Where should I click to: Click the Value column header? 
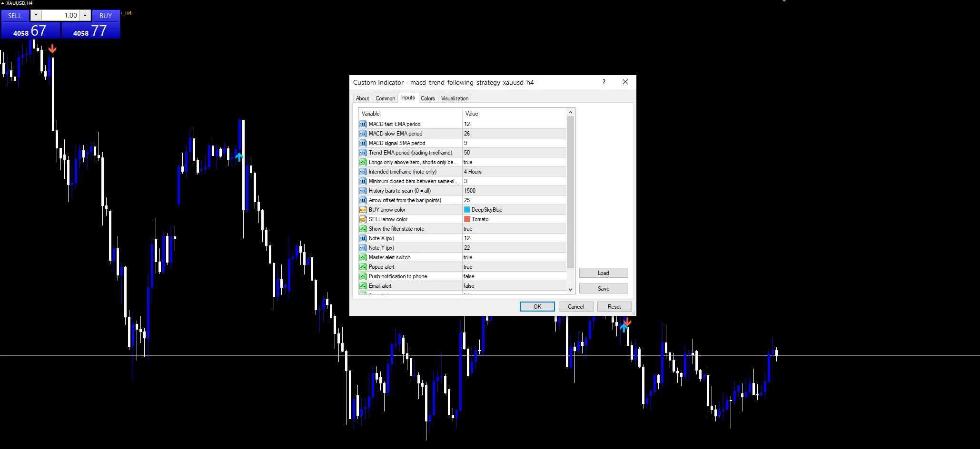click(x=515, y=114)
